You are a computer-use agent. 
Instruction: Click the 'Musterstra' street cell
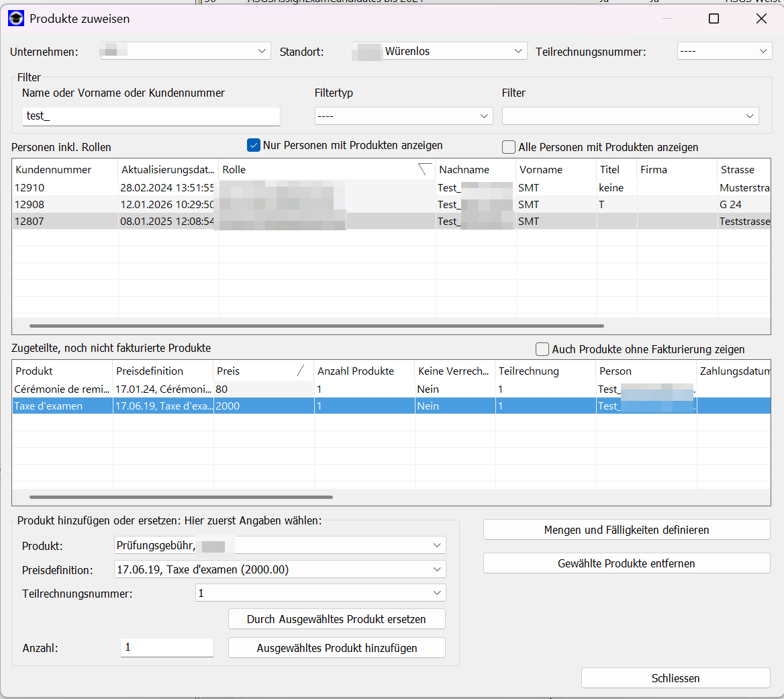[744, 187]
